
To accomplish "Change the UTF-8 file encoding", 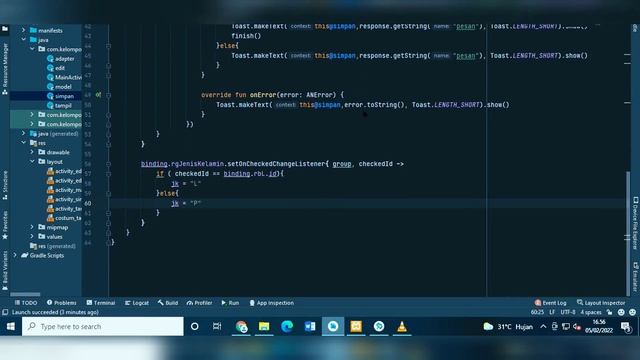I will (x=568, y=312).
